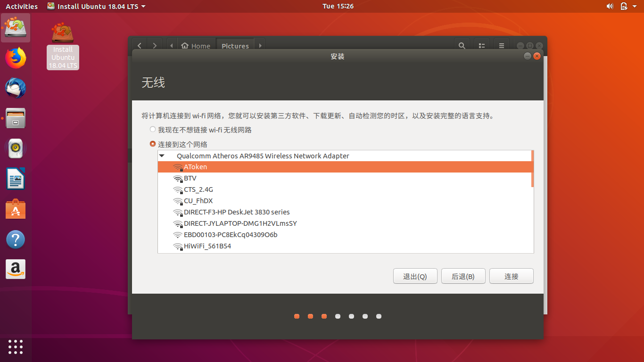Click the search icon in the Files window
Image resolution: width=644 pixels, height=362 pixels.
[x=462, y=46]
